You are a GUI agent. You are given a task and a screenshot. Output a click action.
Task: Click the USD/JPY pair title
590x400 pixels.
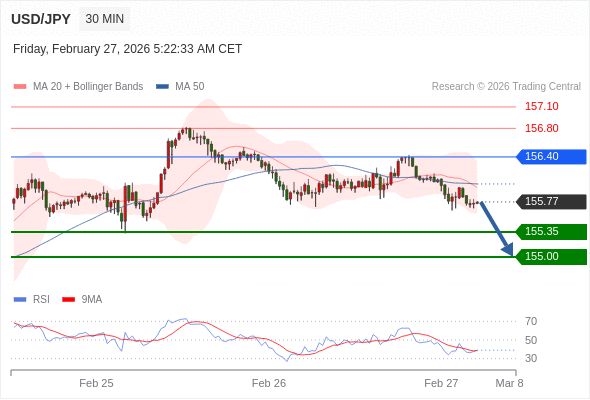(41, 19)
